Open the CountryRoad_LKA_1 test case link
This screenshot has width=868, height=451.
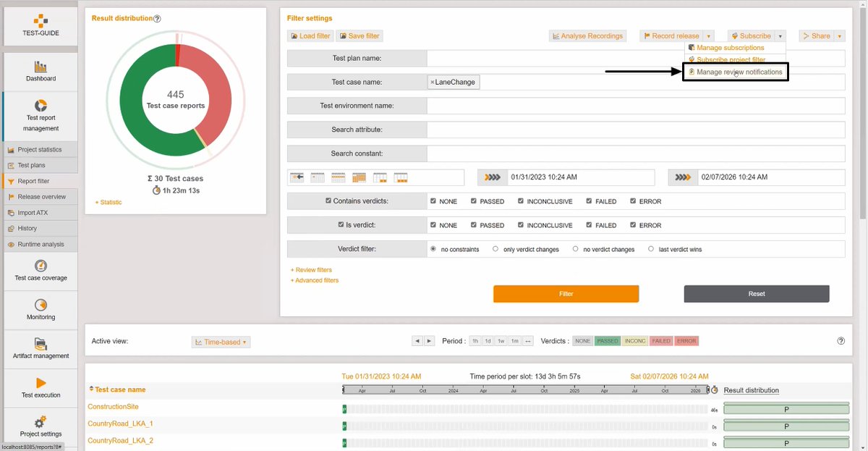[120, 423]
